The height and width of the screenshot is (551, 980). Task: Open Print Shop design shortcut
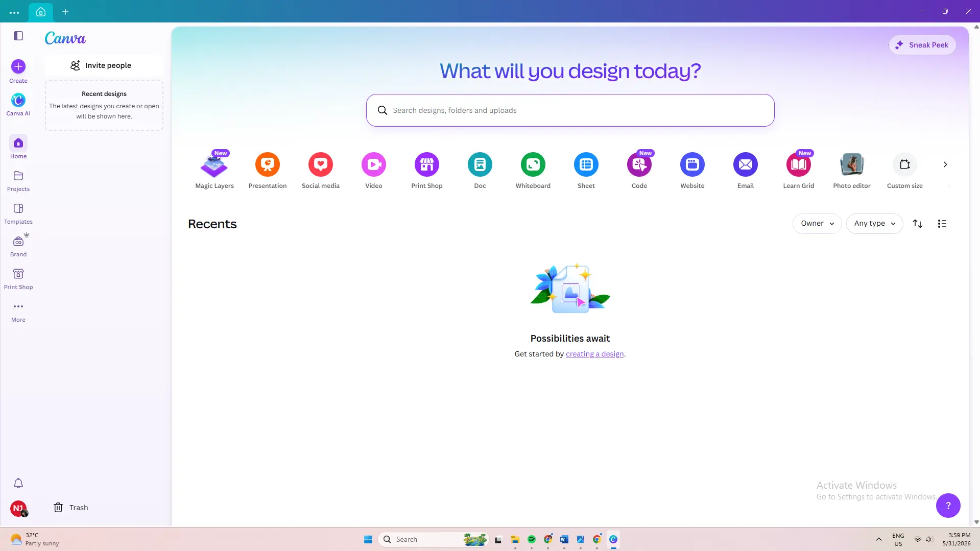click(427, 171)
